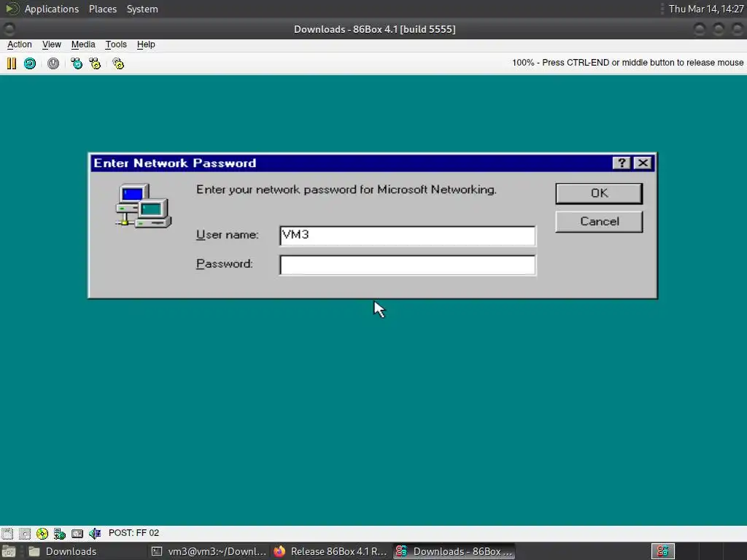Image resolution: width=747 pixels, height=560 pixels.
Task: Open the System menu in the top panel
Action: tap(142, 9)
